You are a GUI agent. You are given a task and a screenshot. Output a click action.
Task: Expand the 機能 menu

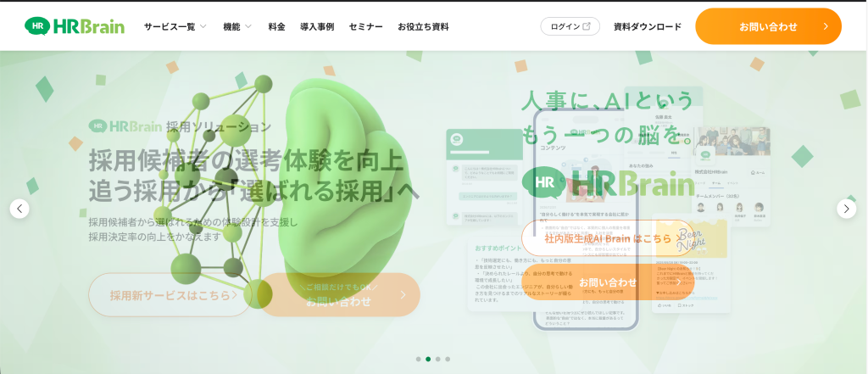pyautogui.click(x=237, y=26)
